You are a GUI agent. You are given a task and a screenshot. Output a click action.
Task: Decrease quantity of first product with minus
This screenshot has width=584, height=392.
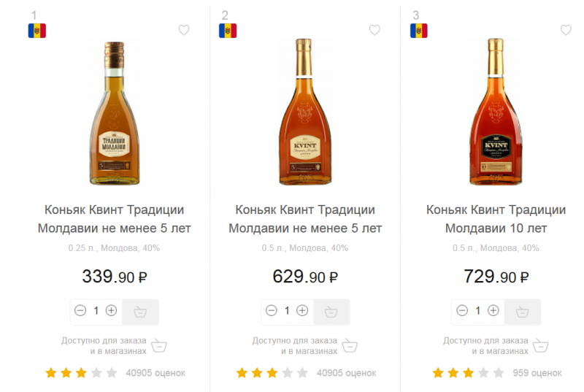[80, 310]
